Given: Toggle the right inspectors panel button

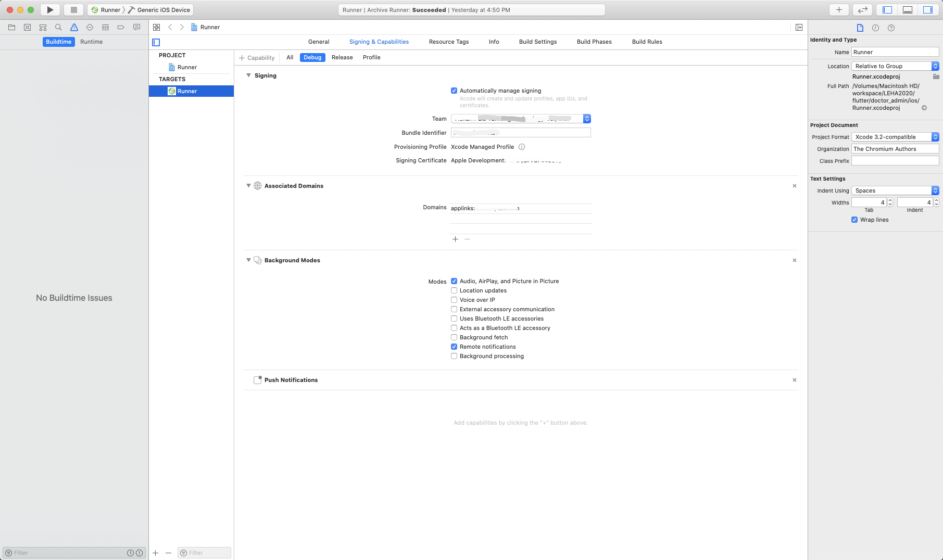Looking at the screenshot, I should [x=928, y=10].
